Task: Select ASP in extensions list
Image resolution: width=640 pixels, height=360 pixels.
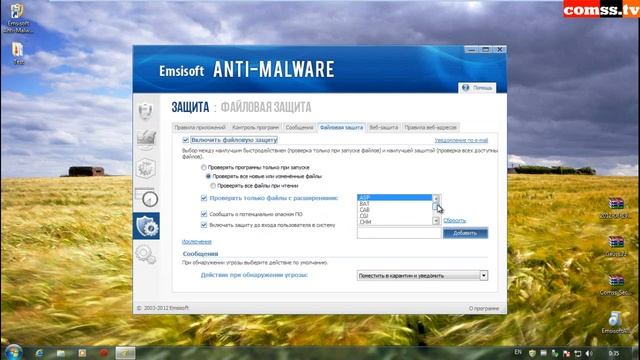Action: tap(394, 198)
